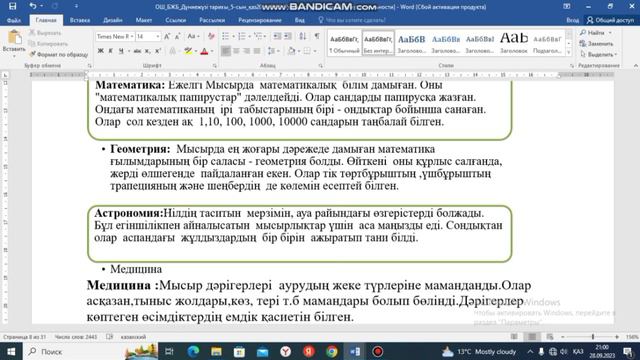Open the borders dropdown arrow
640x360 pixels.
(315, 51)
